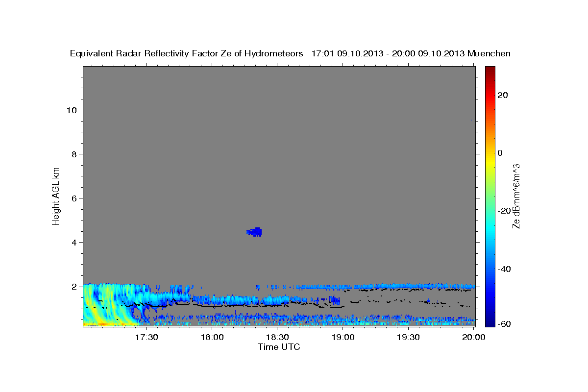Click the '18:30' time tick label

click(278, 337)
